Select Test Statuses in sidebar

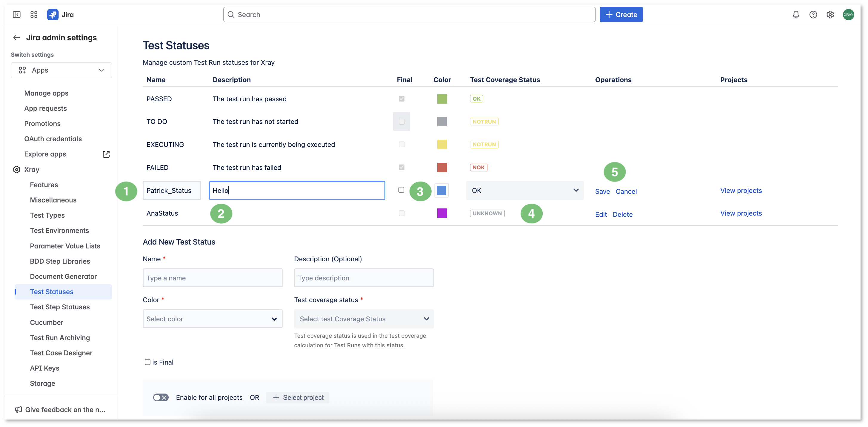pos(63,292)
